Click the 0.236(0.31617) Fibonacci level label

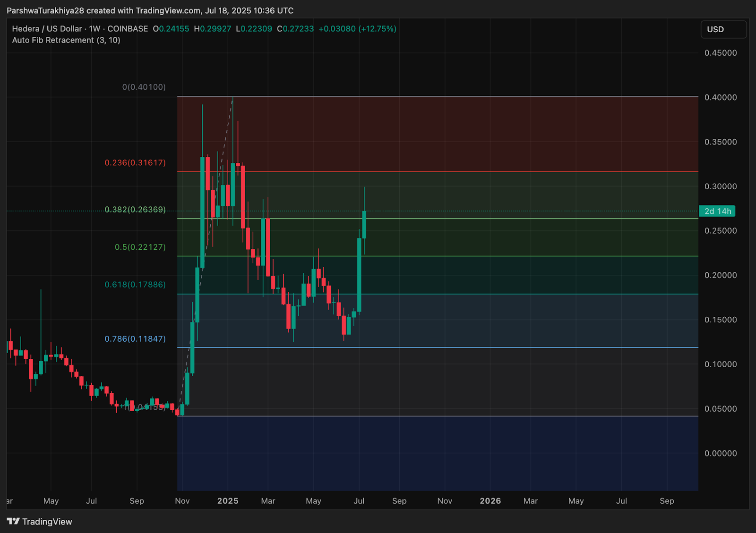coord(135,162)
